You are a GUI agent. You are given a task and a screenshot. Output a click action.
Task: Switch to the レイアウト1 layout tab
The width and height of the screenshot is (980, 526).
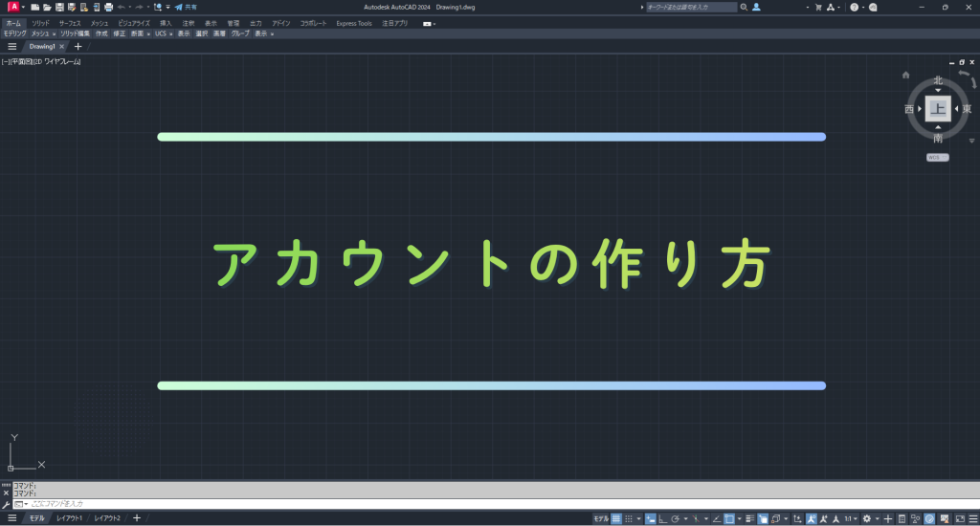[x=69, y=517]
